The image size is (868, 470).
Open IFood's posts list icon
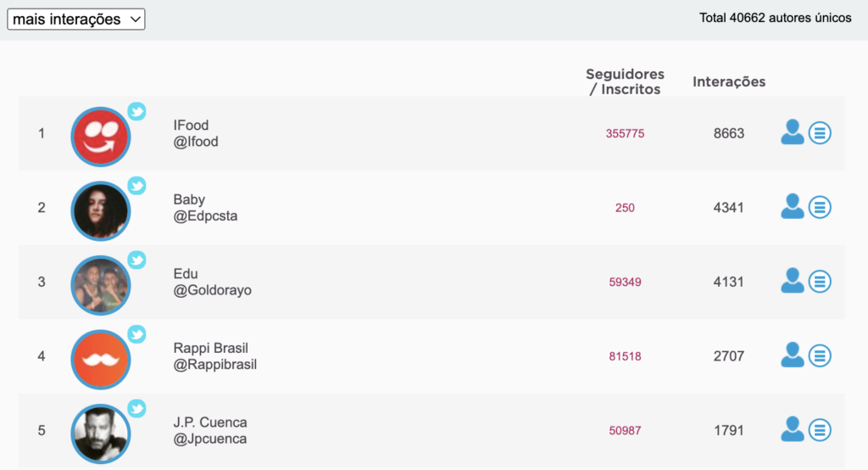[x=820, y=133]
